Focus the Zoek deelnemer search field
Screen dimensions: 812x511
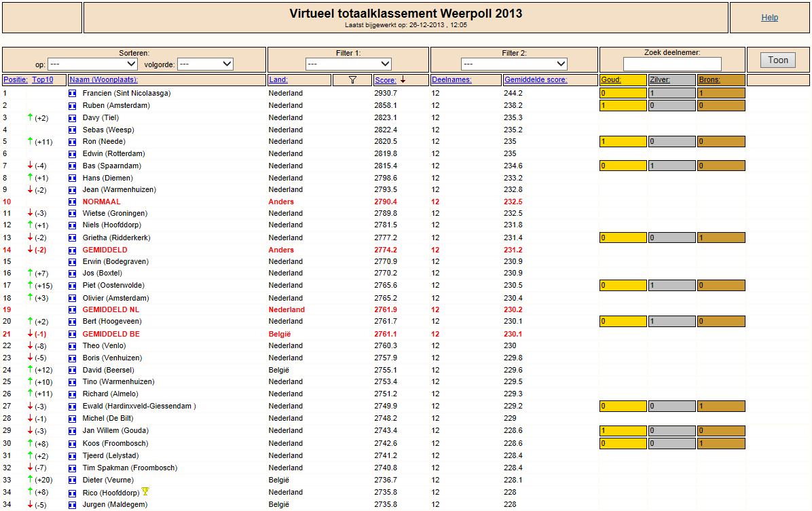click(672, 64)
